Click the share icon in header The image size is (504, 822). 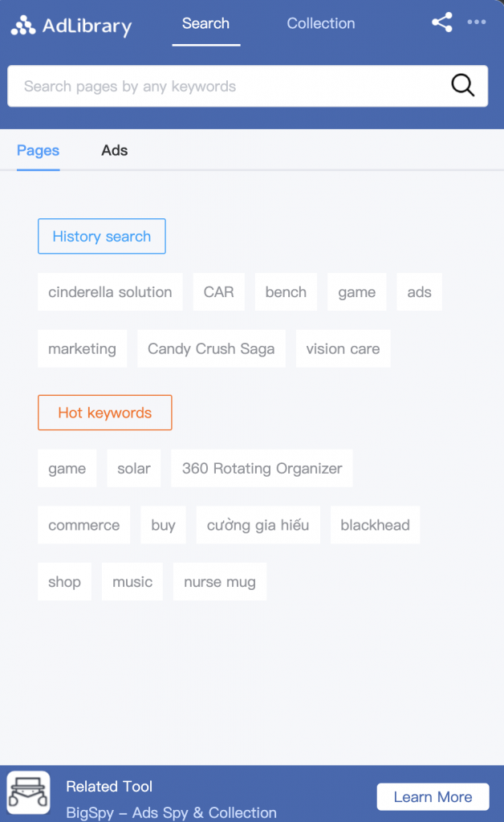coord(441,22)
